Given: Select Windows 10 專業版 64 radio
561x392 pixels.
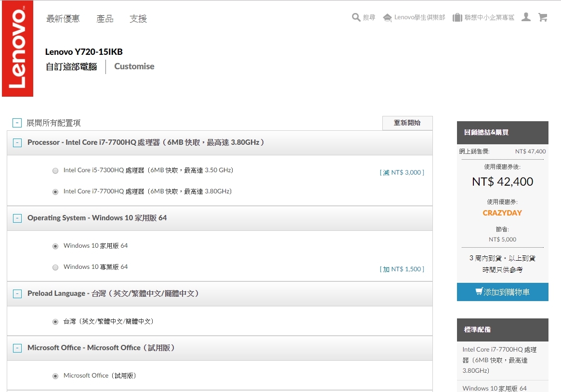Looking at the screenshot, I should pos(55,267).
